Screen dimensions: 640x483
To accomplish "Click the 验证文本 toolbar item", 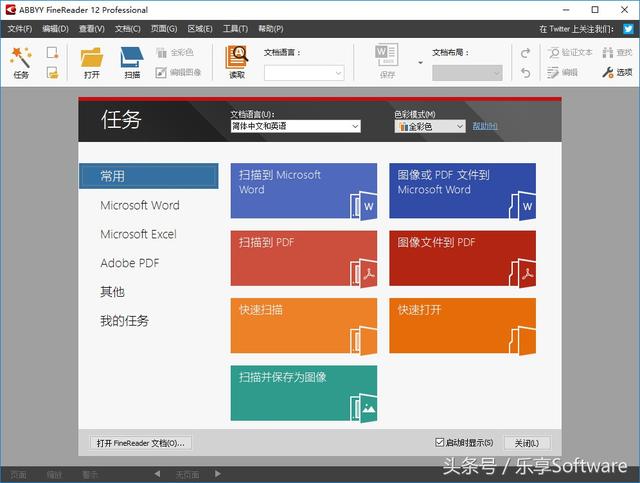I will (570, 52).
